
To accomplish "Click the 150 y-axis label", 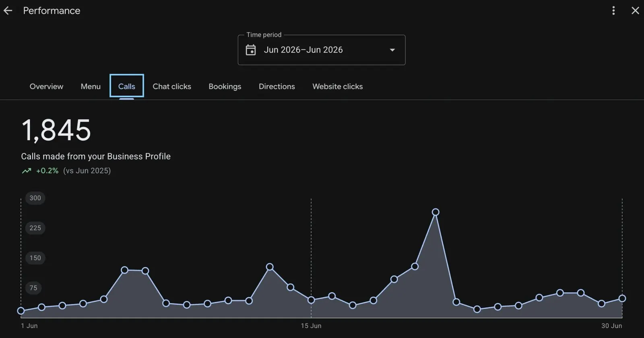I will [35, 258].
